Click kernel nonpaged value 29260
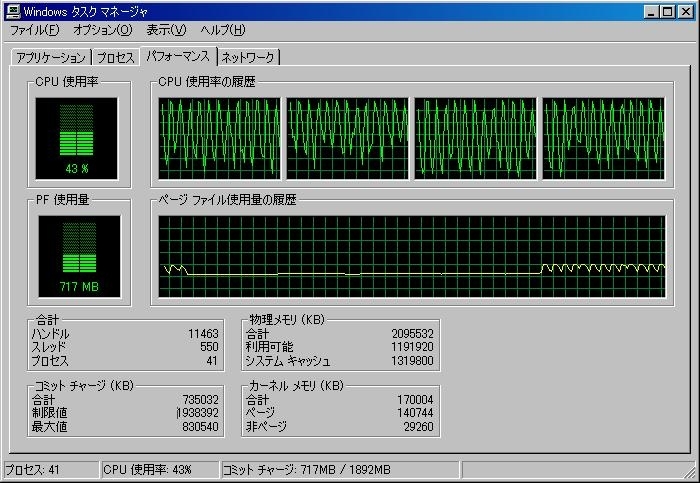The height and width of the screenshot is (483, 700). [418, 427]
